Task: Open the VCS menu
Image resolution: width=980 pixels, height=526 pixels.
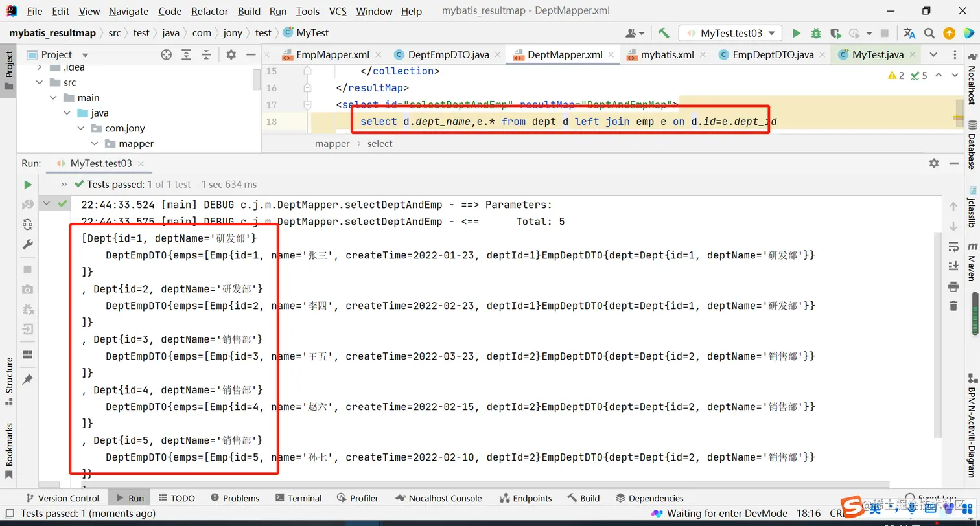Action: [x=338, y=12]
